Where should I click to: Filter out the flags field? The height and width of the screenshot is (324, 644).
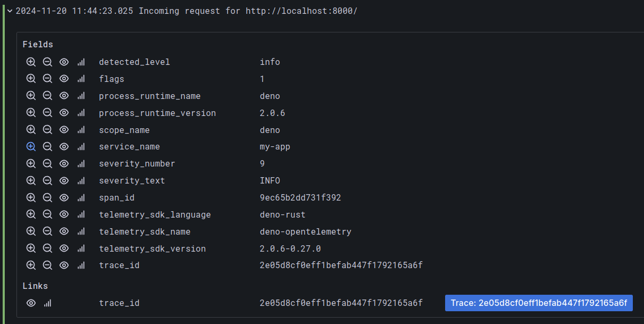tap(47, 79)
